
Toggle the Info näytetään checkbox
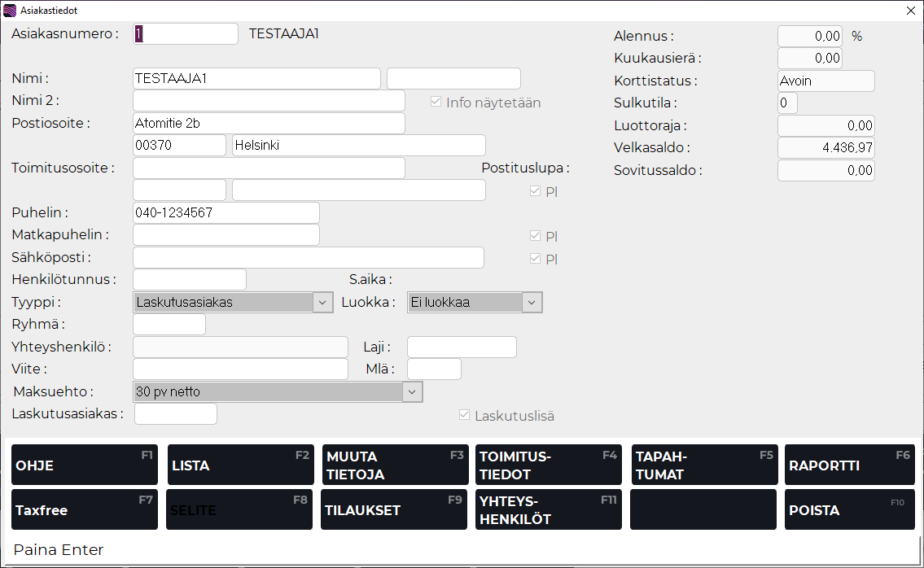pos(436,103)
